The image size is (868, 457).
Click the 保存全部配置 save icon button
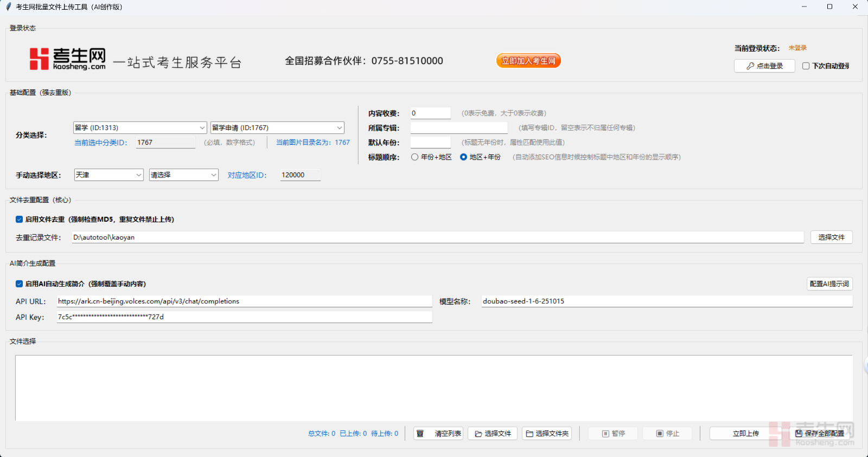[x=819, y=434]
